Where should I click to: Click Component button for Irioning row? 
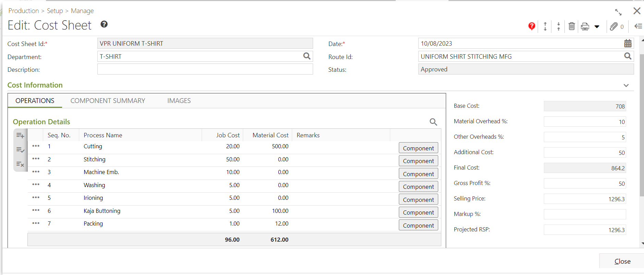click(x=418, y=199)
